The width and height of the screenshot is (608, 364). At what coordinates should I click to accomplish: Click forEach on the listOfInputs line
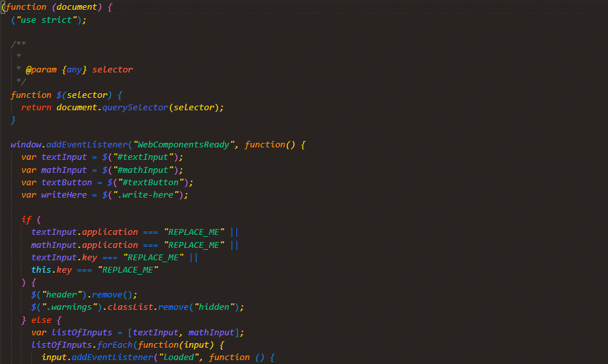point(115,346)
